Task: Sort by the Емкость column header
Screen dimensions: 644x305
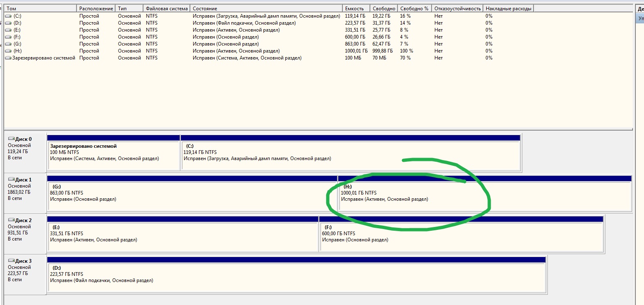Action: tap(356, 9)
